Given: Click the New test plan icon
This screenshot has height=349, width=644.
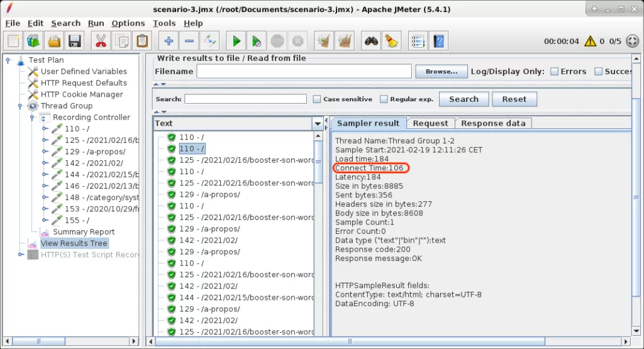Looking at the screenshot, I should click(x=14, y=41).
